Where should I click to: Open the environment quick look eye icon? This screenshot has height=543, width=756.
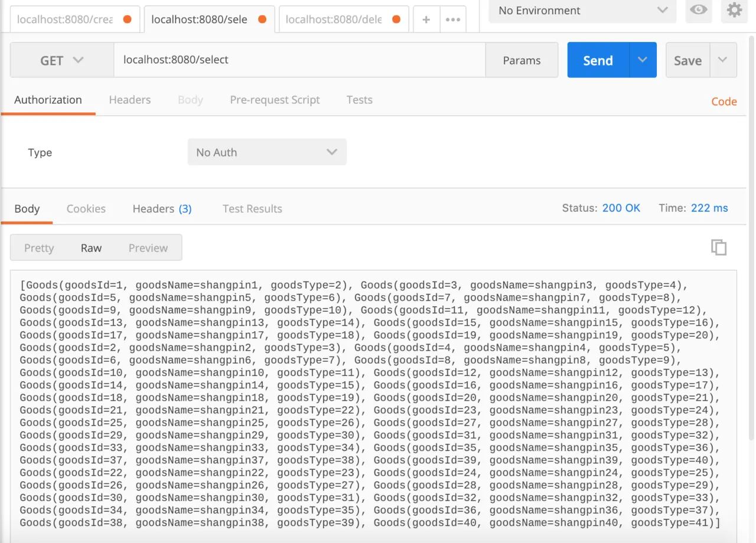coord(699,10)
